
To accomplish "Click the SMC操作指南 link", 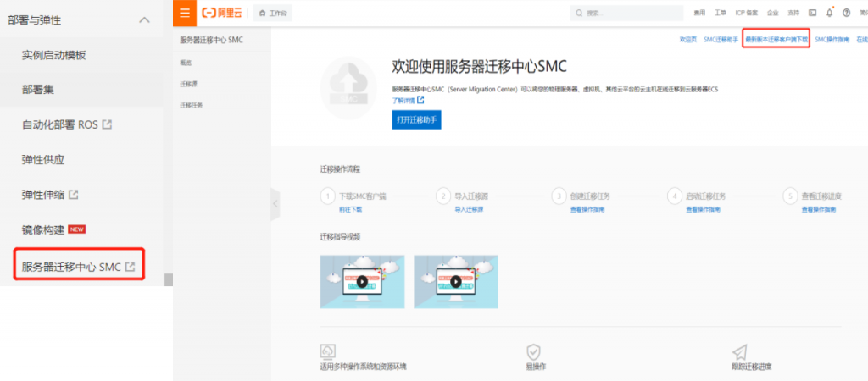I will [832, 40].
